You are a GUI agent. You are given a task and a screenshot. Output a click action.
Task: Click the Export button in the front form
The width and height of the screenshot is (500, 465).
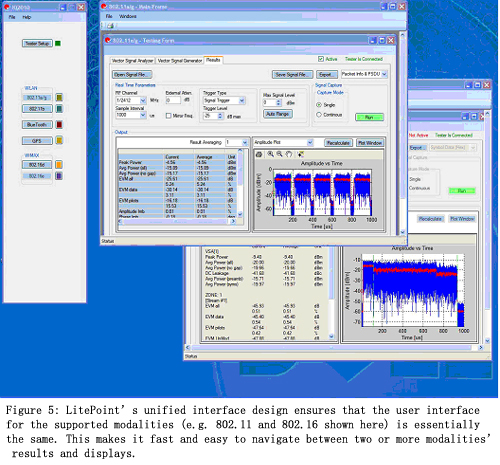click(x=326, y=75)
